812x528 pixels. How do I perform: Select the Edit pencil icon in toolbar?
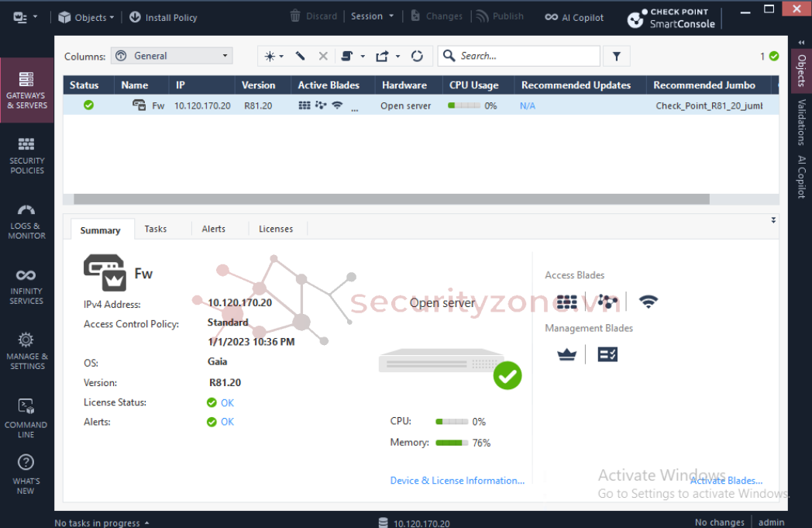tap(301, 55)
